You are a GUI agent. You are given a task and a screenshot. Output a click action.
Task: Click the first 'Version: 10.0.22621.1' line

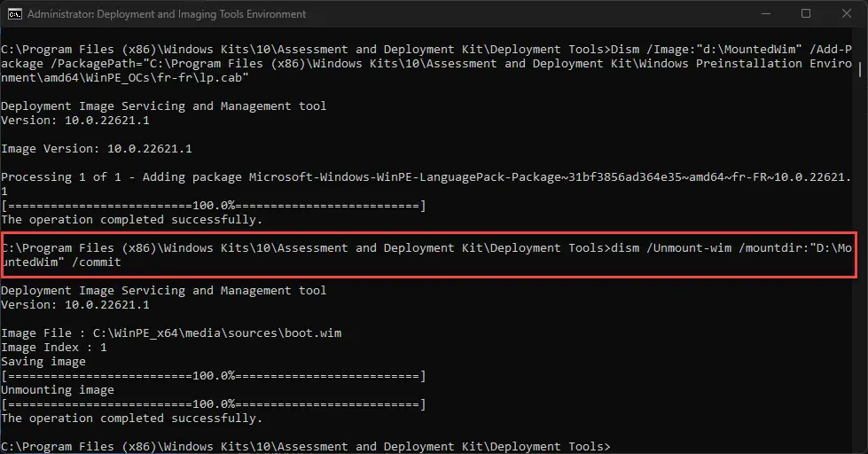click(x=75, y=120)
